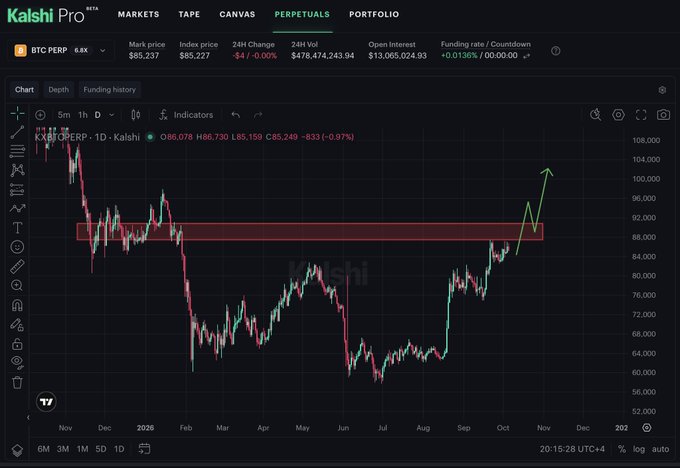Select the trend line drawing tool

point(17,132)
